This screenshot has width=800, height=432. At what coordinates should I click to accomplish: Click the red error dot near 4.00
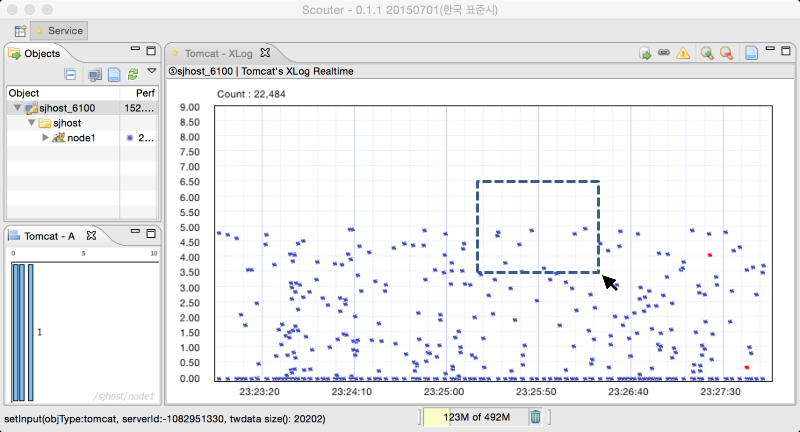tap(710, 255)
